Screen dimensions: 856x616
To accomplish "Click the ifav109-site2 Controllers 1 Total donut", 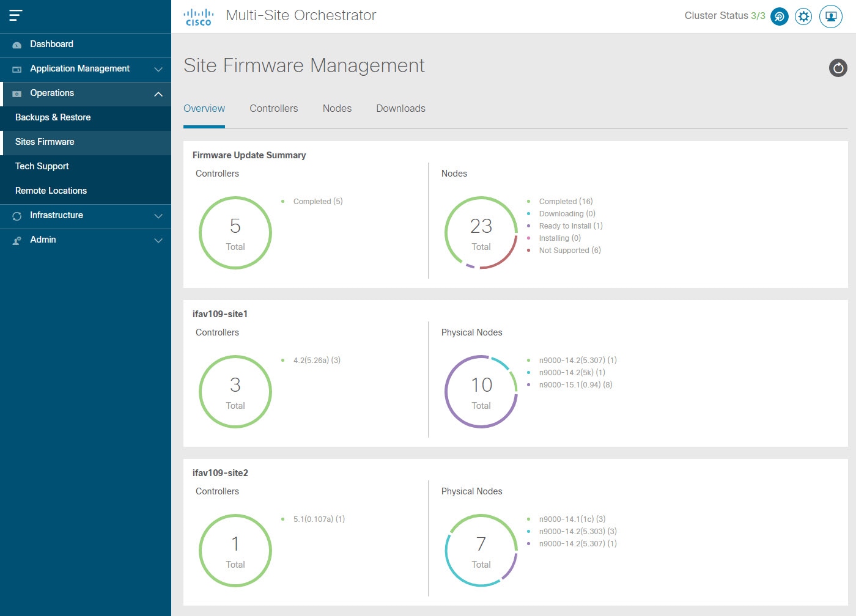I will pos(235,551).
